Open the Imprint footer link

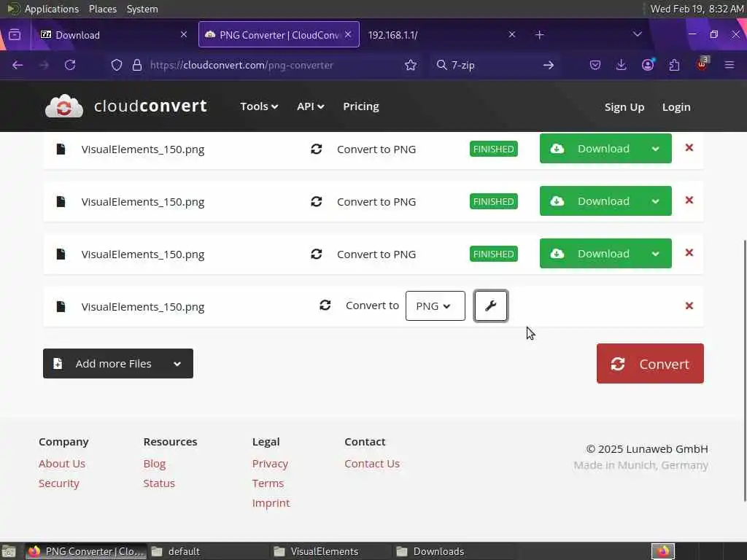[x=271, y=503]
